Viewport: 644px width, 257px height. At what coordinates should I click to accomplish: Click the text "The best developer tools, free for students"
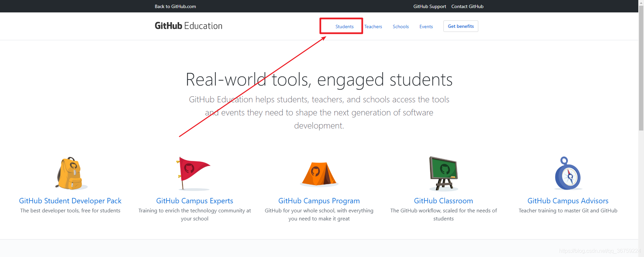tap(70, 211)
